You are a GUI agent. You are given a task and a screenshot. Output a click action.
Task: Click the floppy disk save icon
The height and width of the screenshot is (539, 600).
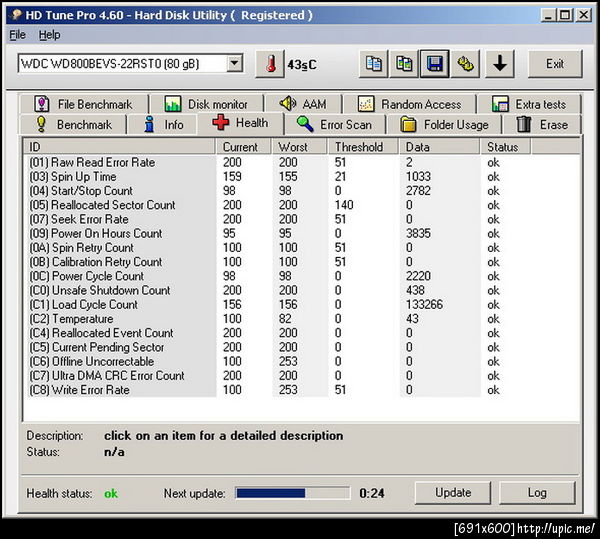pos(435,64)
